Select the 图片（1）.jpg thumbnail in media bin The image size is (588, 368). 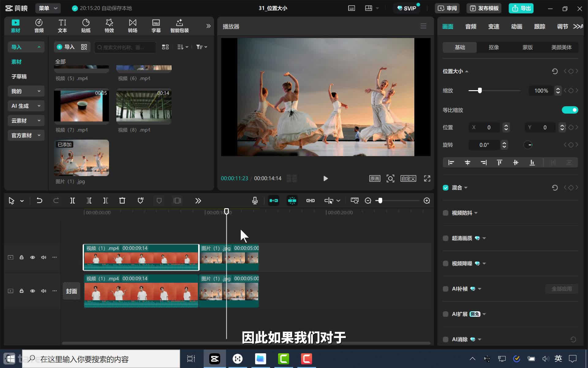coord(81,158)
